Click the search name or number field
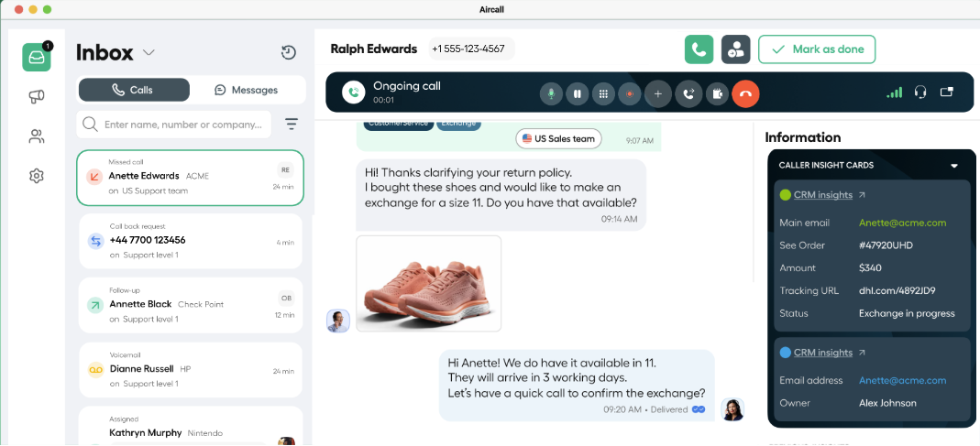This screenshot has width=980, height=446. click(x=183, y=124)
